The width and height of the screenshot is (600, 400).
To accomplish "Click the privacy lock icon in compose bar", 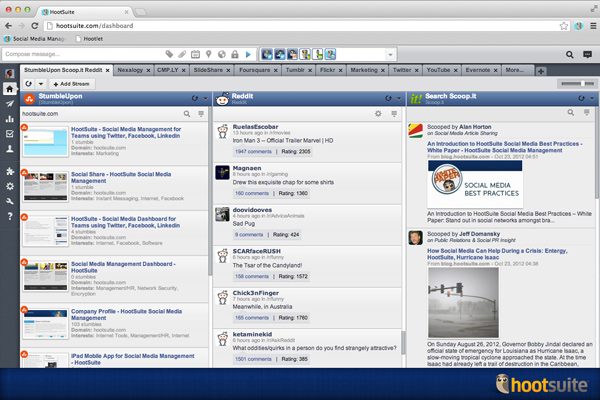I will (x=235, y=54).
